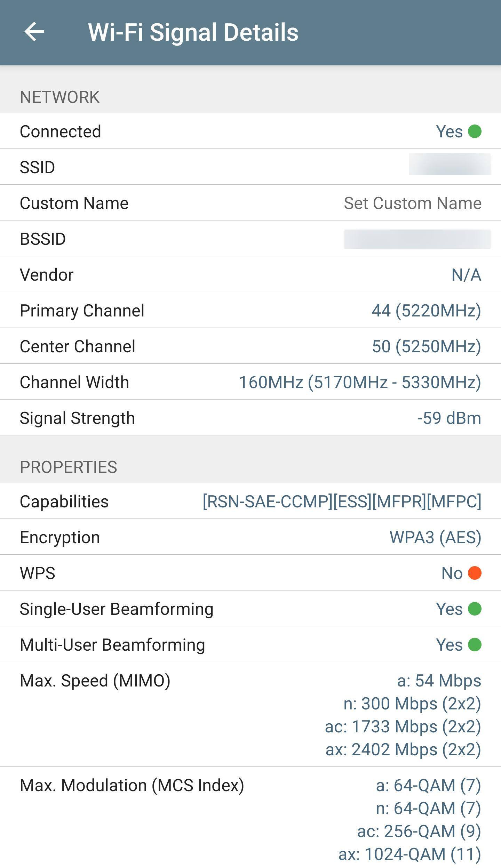Tap the blurred BSSID value
Screen dimensions: 501x868
pos(417,239)
